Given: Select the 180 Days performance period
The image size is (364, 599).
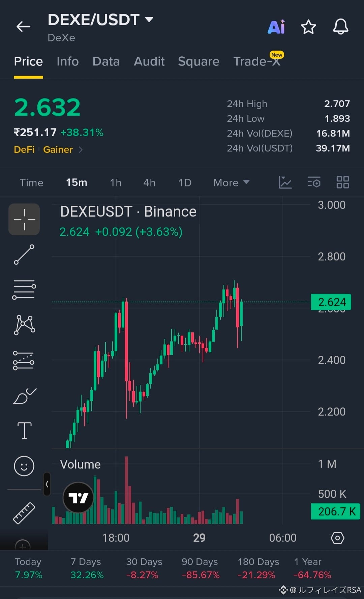Looking at the screenshot, I should click(258, 568).
